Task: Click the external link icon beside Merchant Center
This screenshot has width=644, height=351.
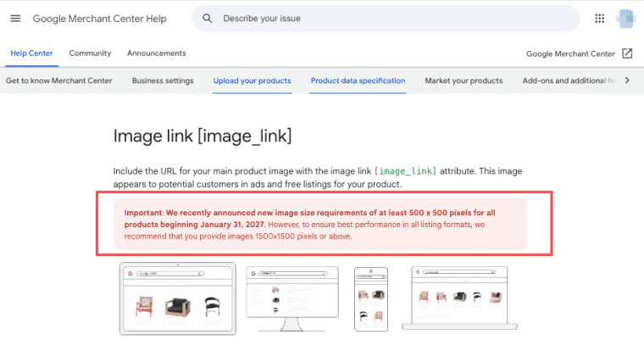Action: point(627,53)
